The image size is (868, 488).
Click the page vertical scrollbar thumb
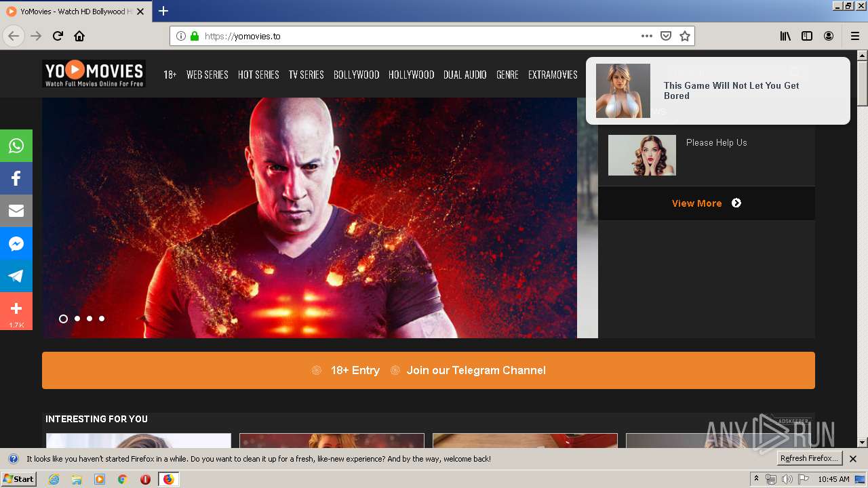(x=863, y=85)
